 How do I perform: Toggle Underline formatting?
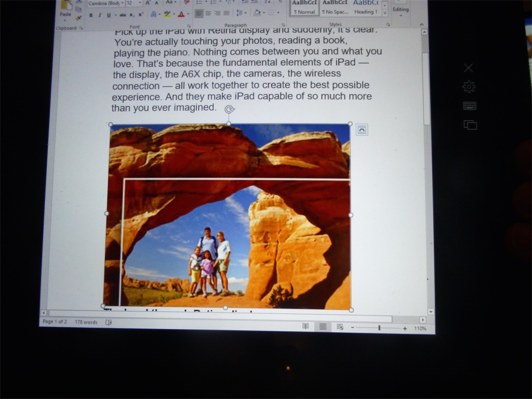108,15
